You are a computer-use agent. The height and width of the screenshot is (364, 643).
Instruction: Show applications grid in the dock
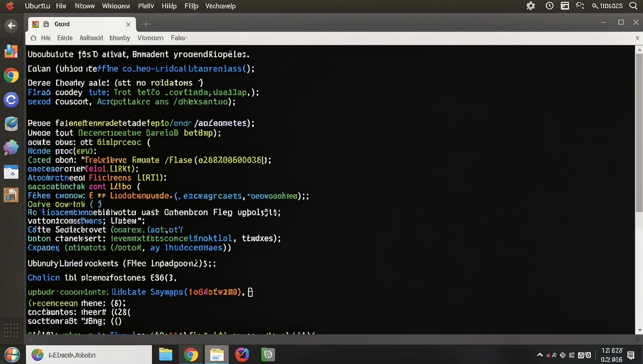click(x=11, y=330)
